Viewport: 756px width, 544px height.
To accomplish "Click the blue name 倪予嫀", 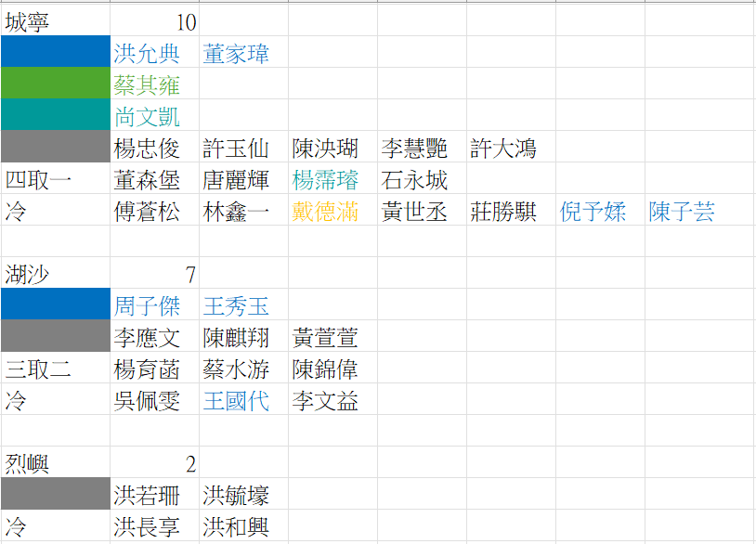I will (x=601, y=210).
